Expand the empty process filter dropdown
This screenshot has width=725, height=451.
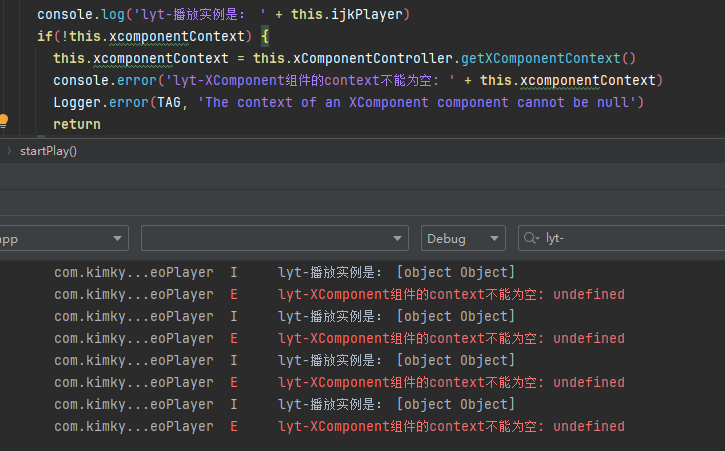tap(274, 239)
